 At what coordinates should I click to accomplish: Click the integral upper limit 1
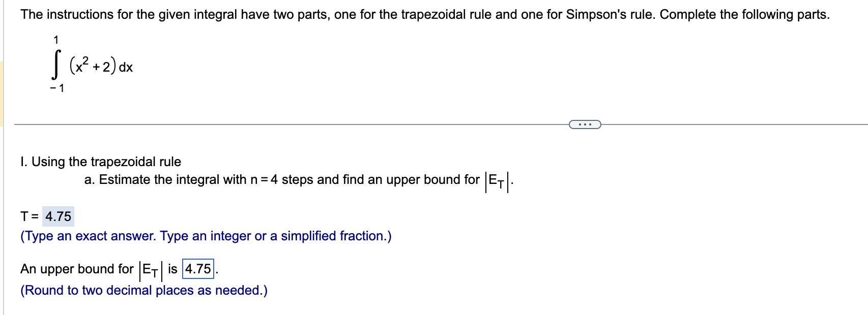56,39
